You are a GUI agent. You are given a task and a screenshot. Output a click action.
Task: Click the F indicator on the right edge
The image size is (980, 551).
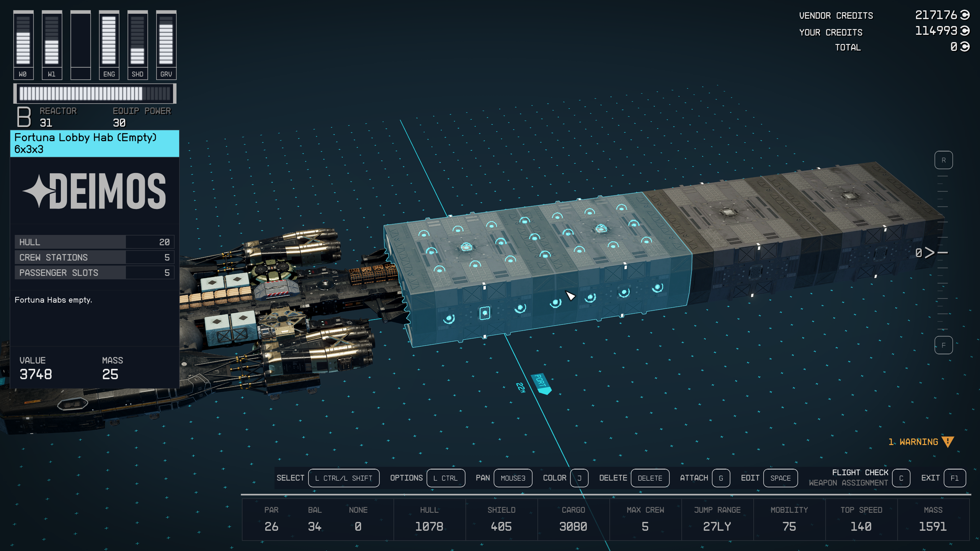tap(944, 345)
